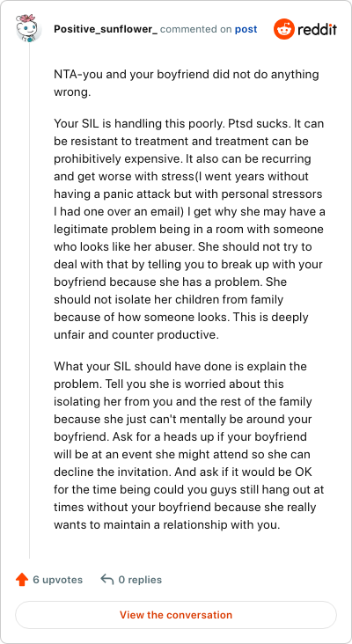The width and height of the screenshot is (352, 644).
Task: Click the line starting "legitimate problem being in"
Action: pos(188,229)
